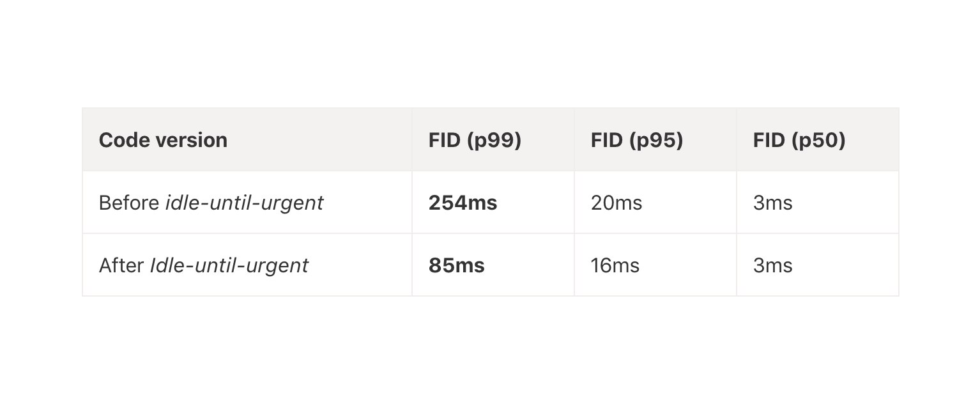
Task: Click the word After in the second row
Action: [121, 265]
